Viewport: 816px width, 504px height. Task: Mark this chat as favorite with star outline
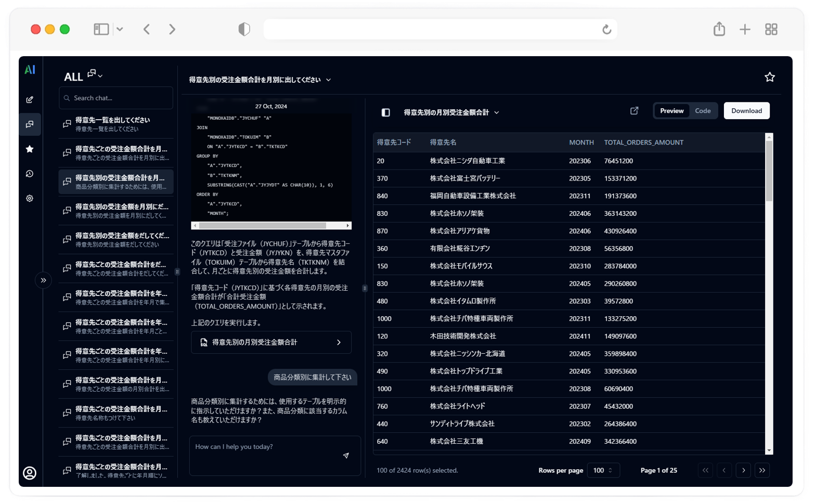click(x=770, y=77)
